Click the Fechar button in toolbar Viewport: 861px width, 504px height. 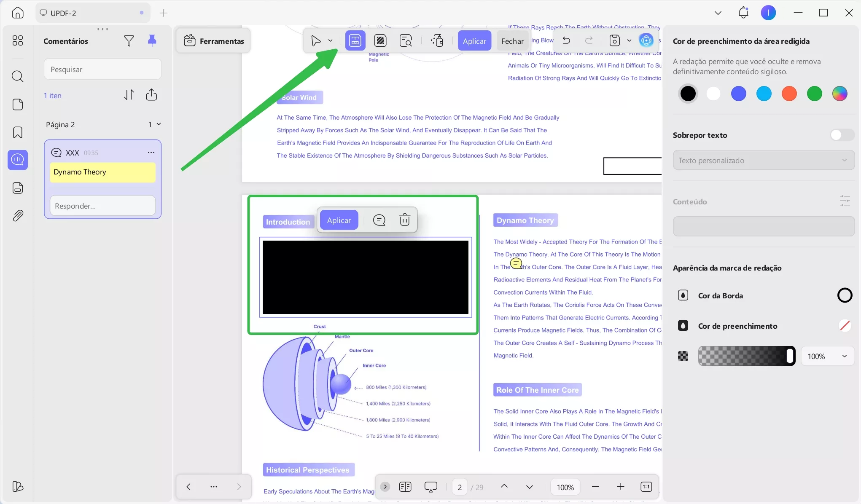coord(512,41)
